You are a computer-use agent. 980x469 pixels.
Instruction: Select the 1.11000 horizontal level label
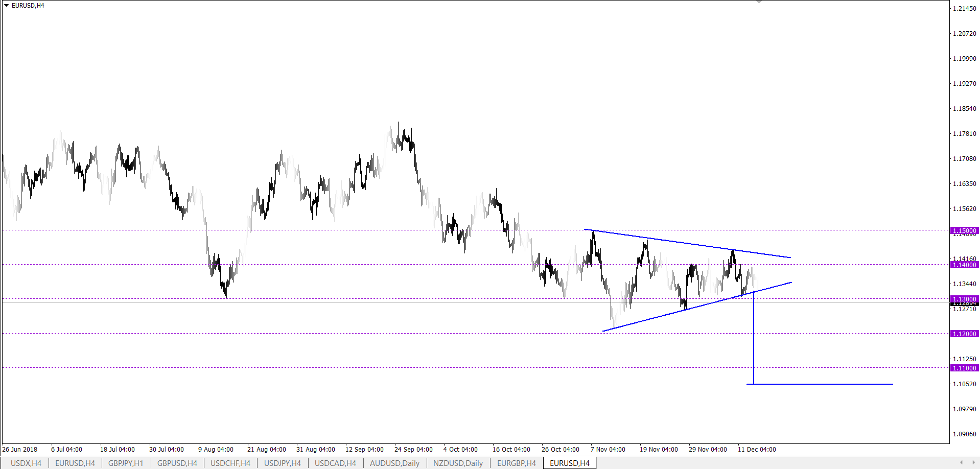(x=964, y=368)
